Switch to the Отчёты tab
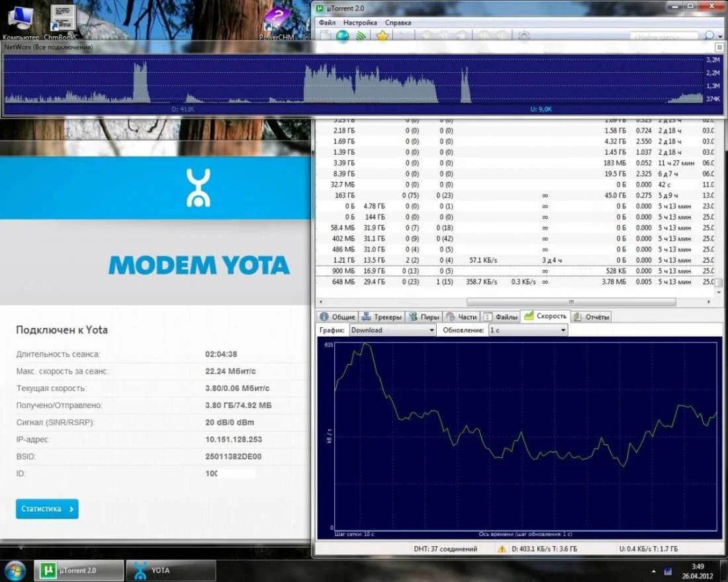The width and height of the screenshot is (728, 582). coord(591,317)
